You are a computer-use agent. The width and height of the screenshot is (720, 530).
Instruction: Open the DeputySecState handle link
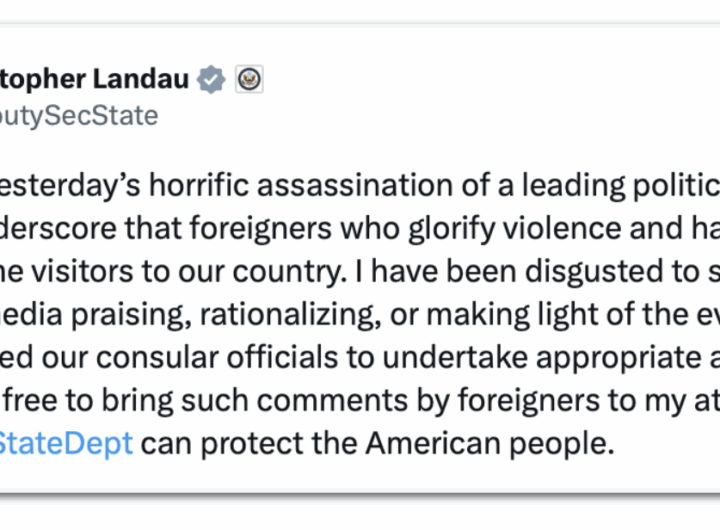point(78,116)
